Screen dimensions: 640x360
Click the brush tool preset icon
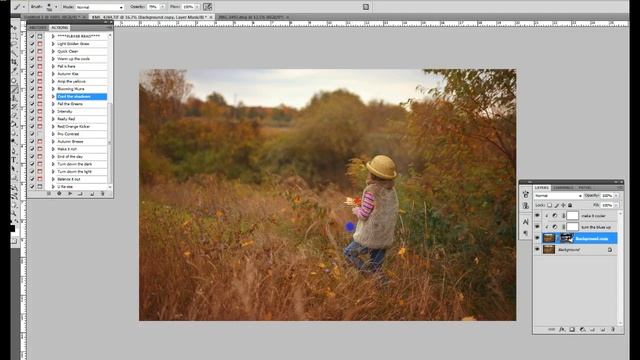coord(17,7)
